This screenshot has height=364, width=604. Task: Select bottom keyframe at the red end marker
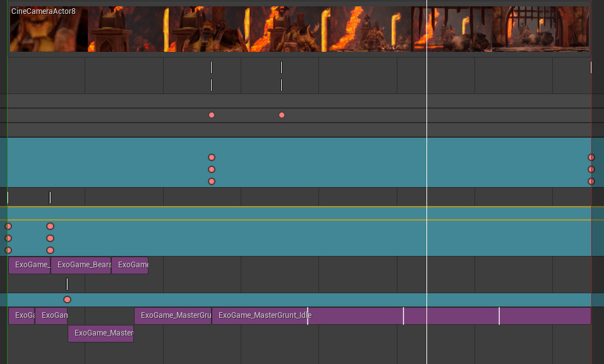pos(591,181)
